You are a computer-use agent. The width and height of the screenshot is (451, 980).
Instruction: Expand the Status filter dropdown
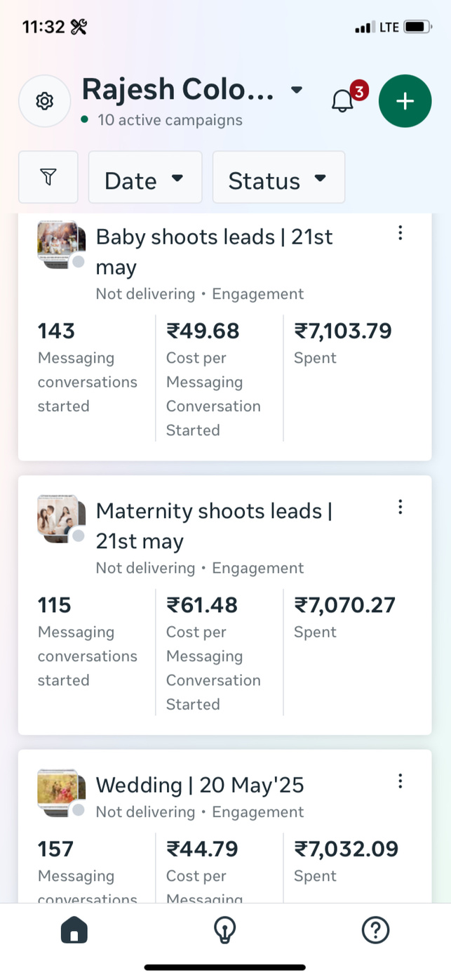(x=278, y=180)
